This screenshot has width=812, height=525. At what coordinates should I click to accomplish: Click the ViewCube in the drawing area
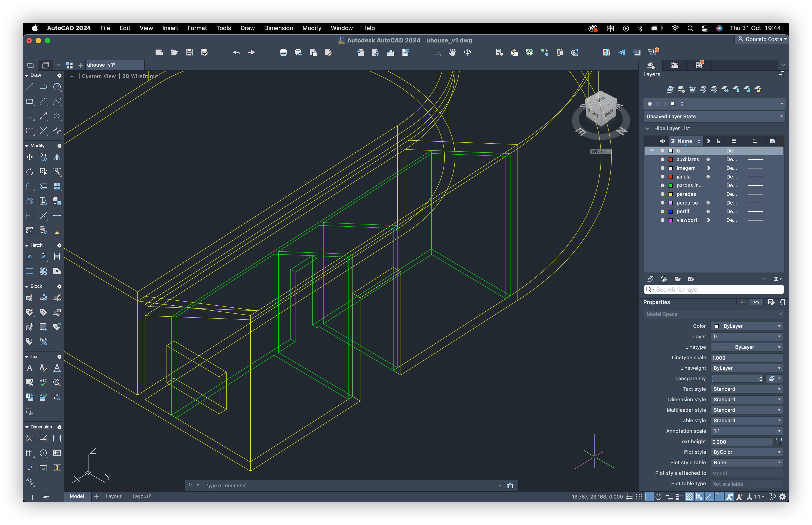[x=601, y=109]
